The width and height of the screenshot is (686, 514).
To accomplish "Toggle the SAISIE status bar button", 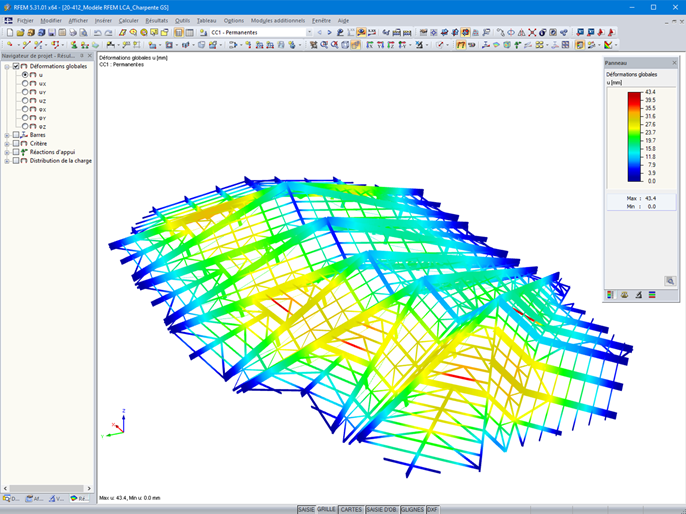I will click(306, 510).
